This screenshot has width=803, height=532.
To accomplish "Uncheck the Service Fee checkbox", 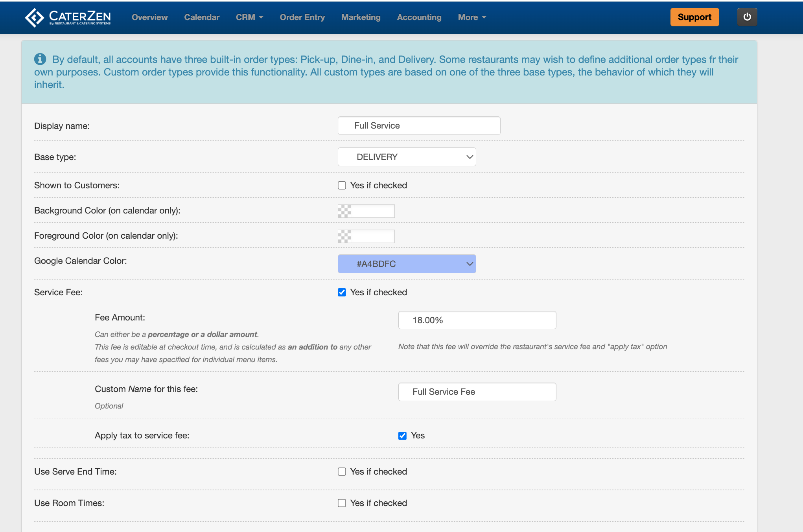I will pos(342,293).
